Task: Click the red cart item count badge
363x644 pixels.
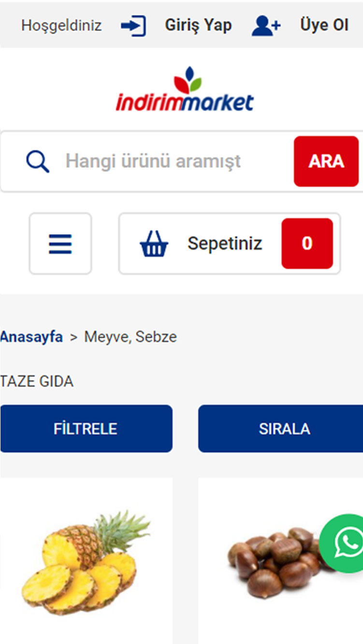Action: coord(307,243)
